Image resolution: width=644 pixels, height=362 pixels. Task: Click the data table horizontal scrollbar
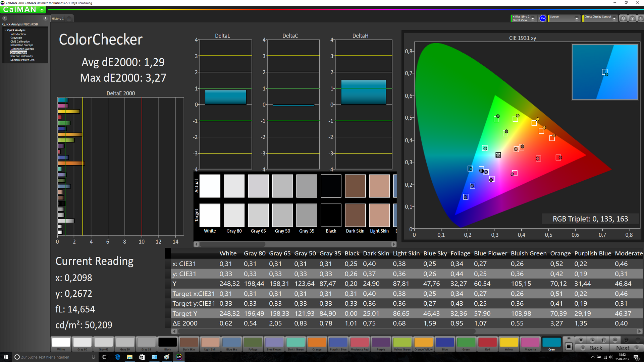(x=327, y=331)
